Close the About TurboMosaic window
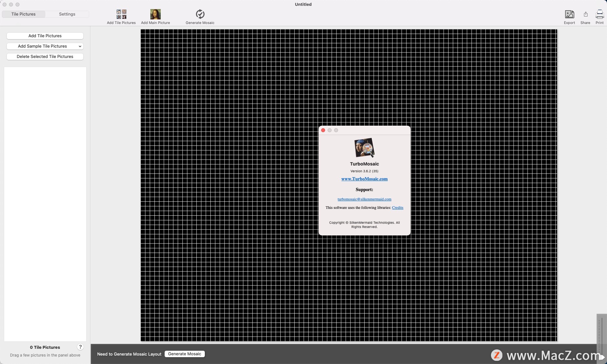Image resolution: width=607 pixels, height=364 pixels. click(323, 130)
